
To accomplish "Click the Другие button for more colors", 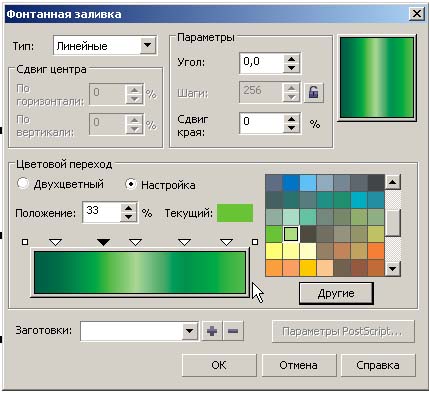I will 336,293.
